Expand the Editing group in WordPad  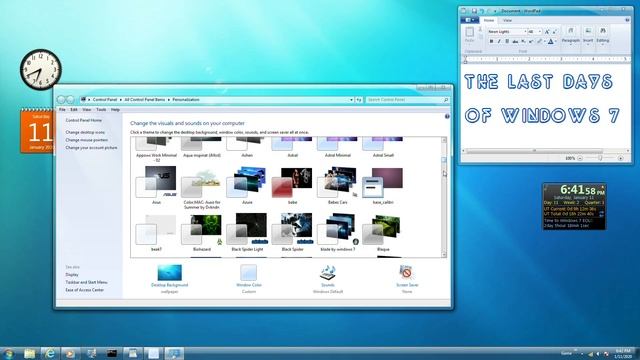pyautogui.click(x=602, y=36)
